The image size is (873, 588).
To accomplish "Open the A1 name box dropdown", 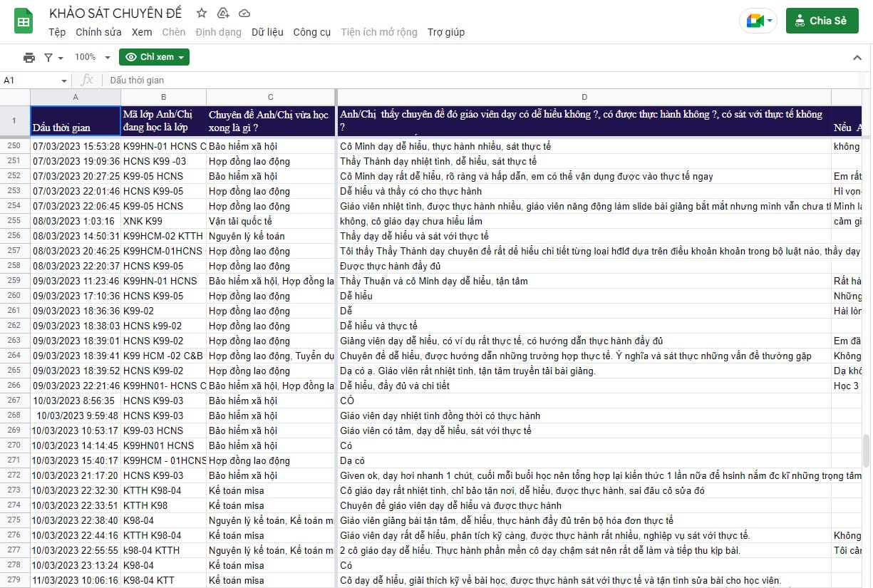I will 64,81.
